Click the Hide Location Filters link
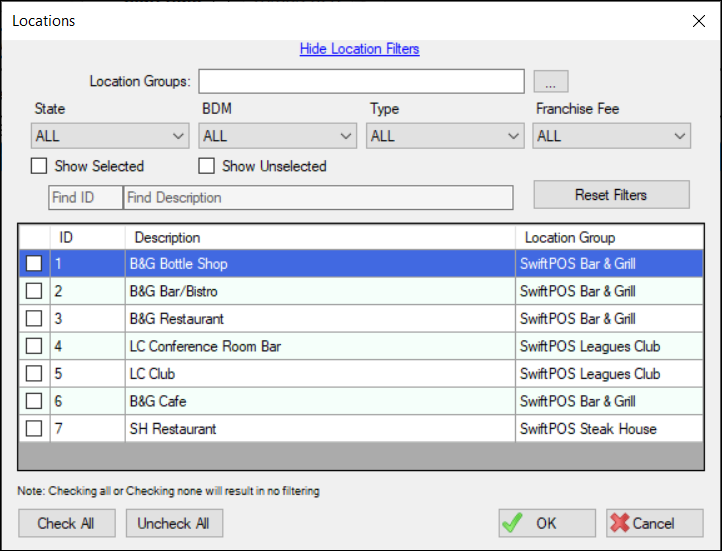 [359, 49]
